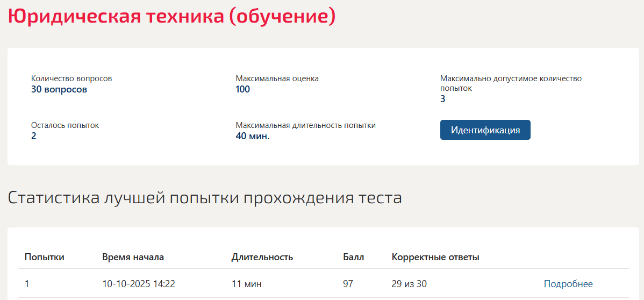Select the Корректные ответы column header
The height and width of the screenshot is (300, 644).
[x=436, y=258]
